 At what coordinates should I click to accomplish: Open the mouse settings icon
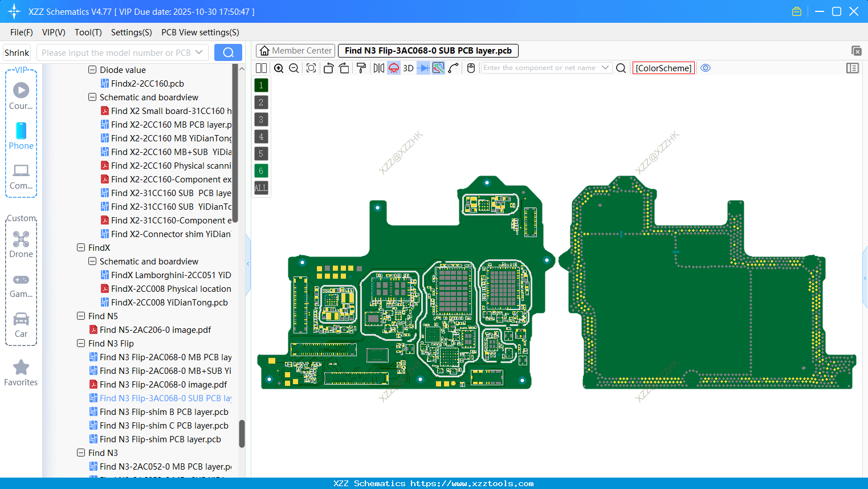click(x=471, y=68)
